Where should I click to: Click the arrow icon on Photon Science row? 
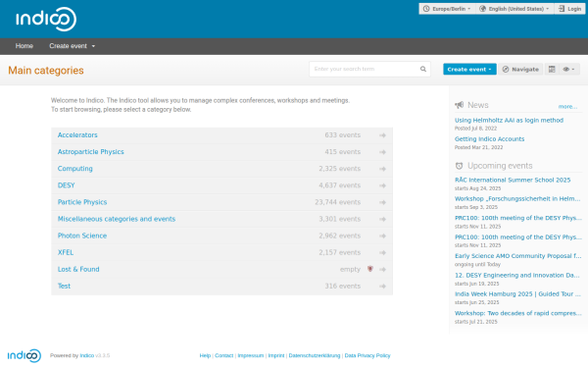click(x=382, y=236)
